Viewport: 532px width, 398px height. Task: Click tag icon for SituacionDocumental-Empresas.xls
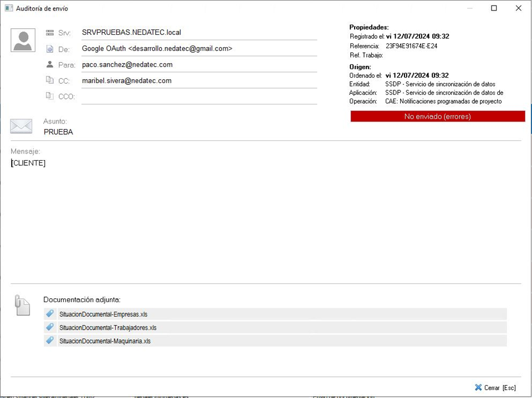(50, 314)
